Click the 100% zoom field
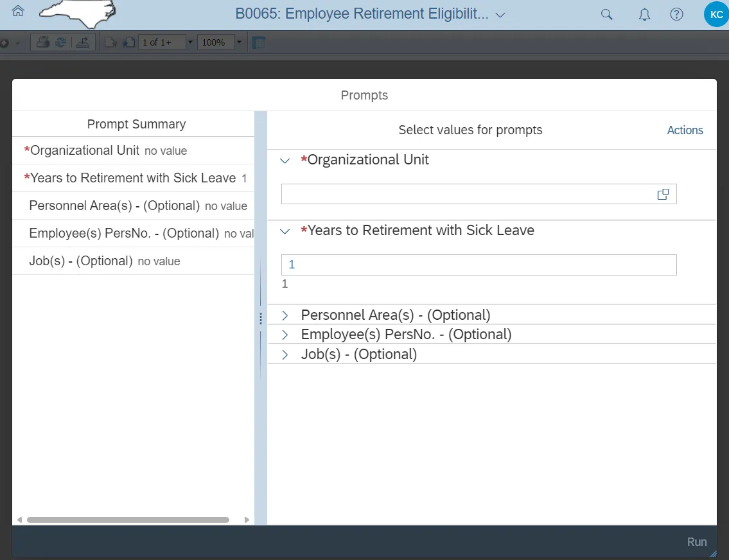729x560 pixels. click(215, 42)
